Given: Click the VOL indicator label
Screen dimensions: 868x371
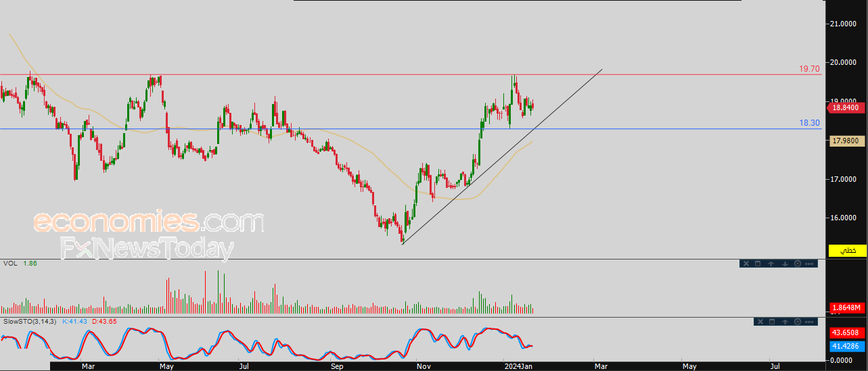Looking at the screenshot, I should click(11, 263).
